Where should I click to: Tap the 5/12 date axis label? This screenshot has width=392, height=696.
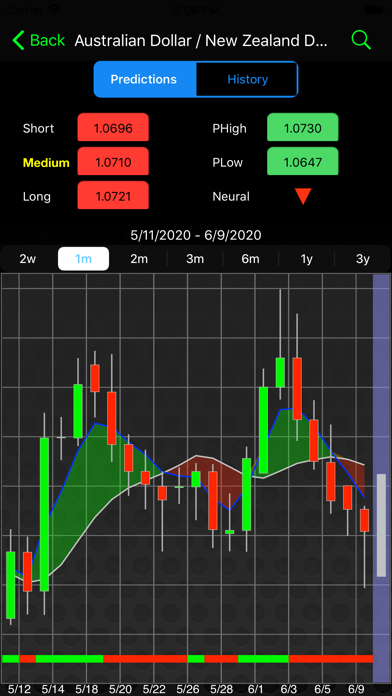(19, 689)
